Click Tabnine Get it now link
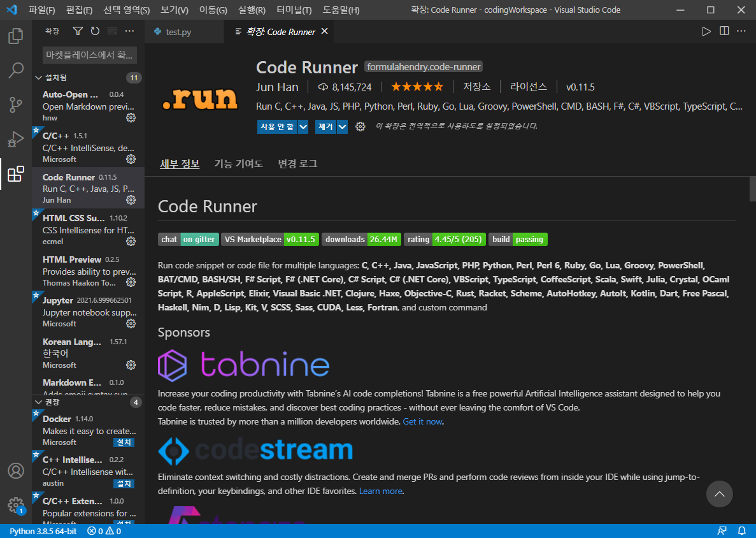This screenshot has height=538, width=756. pos(422,422)
